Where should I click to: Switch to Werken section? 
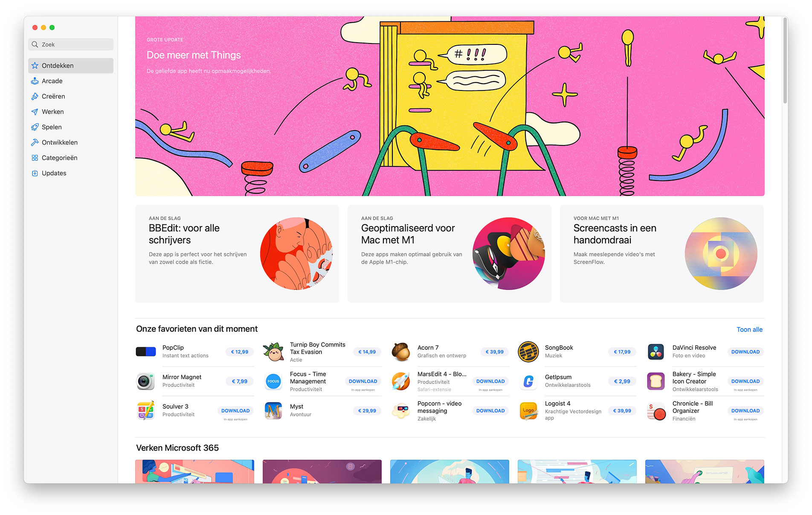(71, 112)
